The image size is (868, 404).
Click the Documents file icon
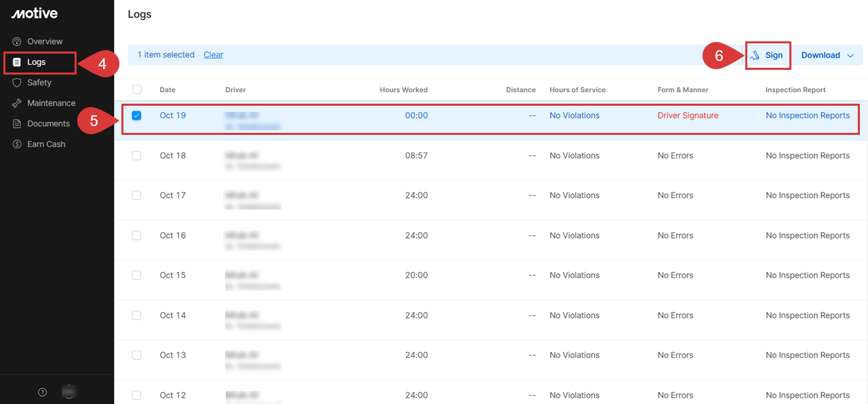click(x=17, y=124)
